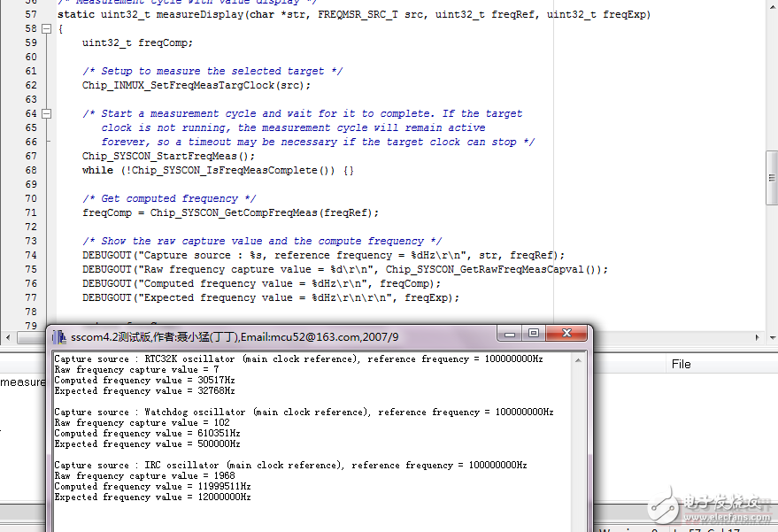The width and height of the screenshot is (778, 532).
Task: Collapse the measureDisplay function fold marker
Action: [x=47, y=28]
